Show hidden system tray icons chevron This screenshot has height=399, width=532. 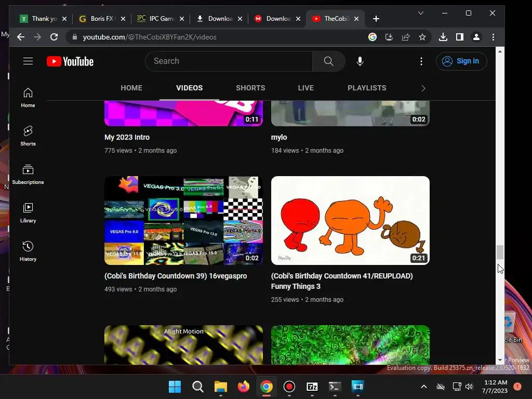424,386
